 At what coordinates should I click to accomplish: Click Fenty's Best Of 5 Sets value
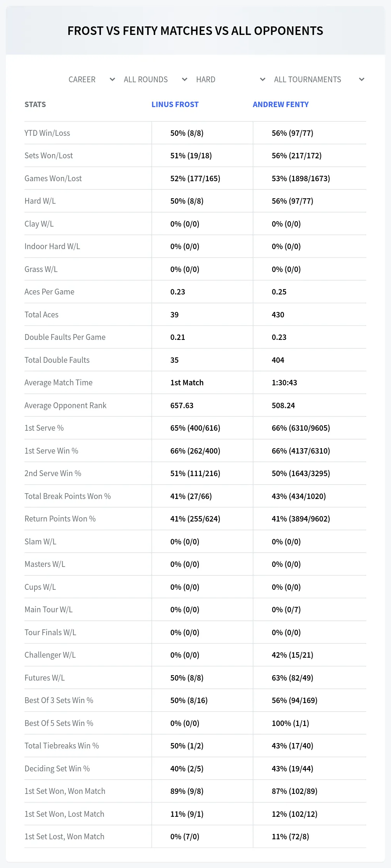pos(290,723)
